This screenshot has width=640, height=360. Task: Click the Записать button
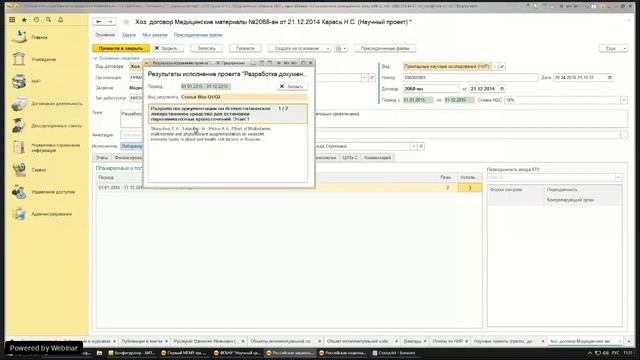207,48
